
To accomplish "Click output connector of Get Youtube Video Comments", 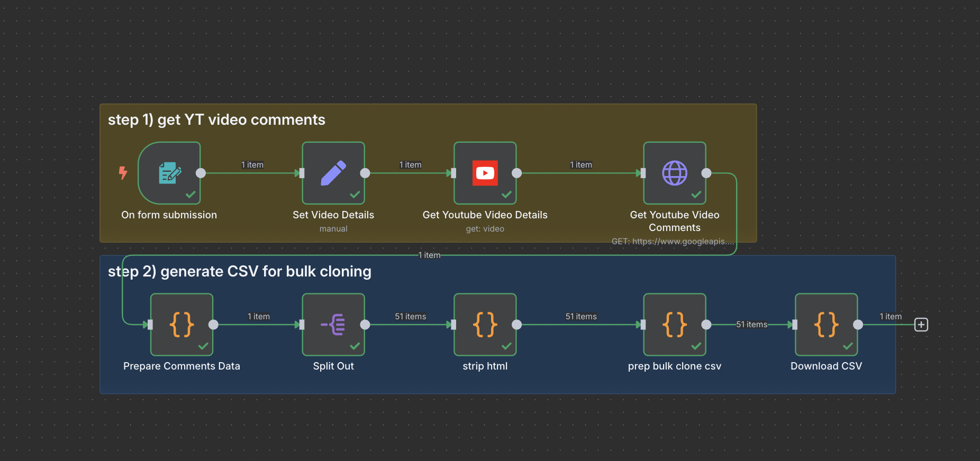I will tap(706, 173).
